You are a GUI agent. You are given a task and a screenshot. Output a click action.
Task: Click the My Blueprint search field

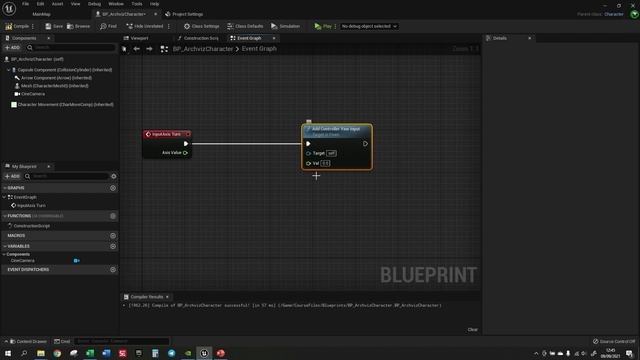coord(66,176)
